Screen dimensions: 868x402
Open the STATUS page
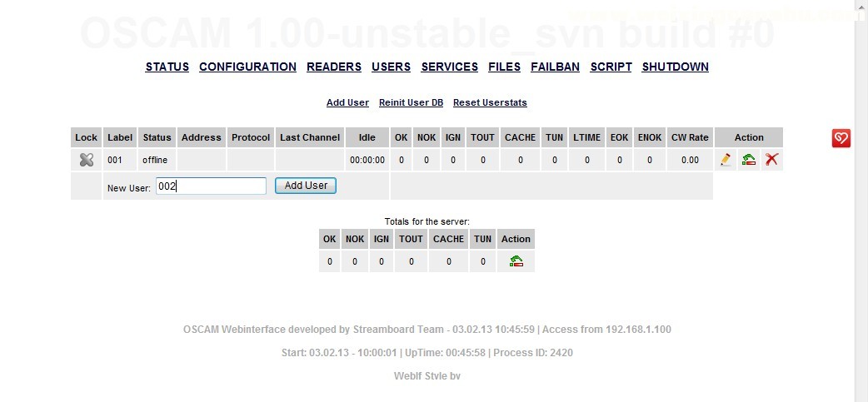(x=167, y=67)
